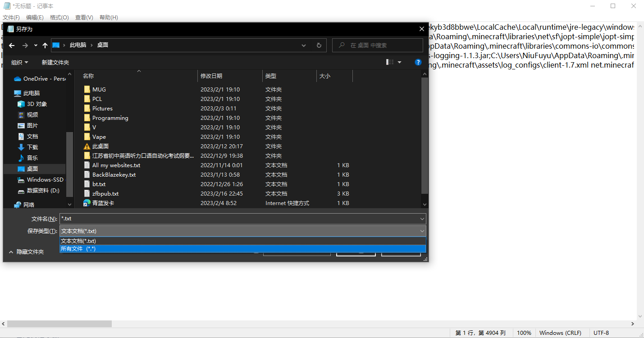The height and width of the screenshot is (338, 644).
Task: Click the Up one level arrow
Action: tap(45, 46)
